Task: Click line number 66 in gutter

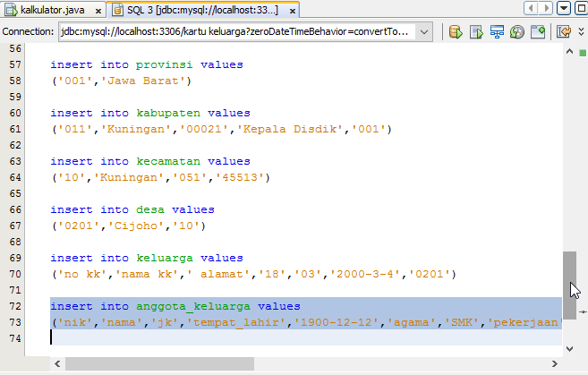Action: (x=15, y=209)
